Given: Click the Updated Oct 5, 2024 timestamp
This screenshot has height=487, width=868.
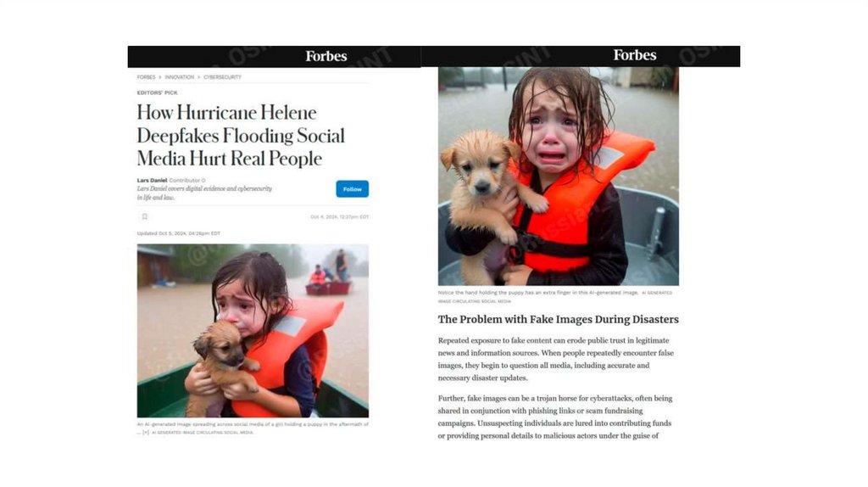Looking at the screenshot, I should (x=179, y=233).
